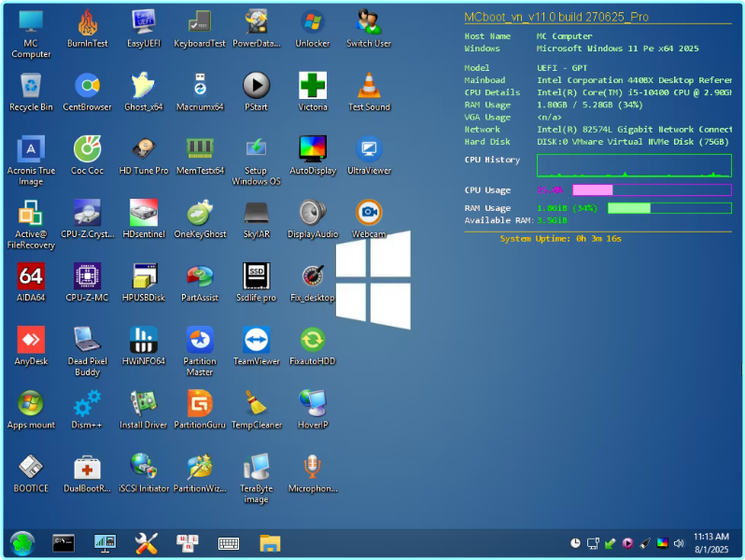This screenshot has height=560, width=745.
Task: Click the volume speaker tray icon
Action: (679, 543)
